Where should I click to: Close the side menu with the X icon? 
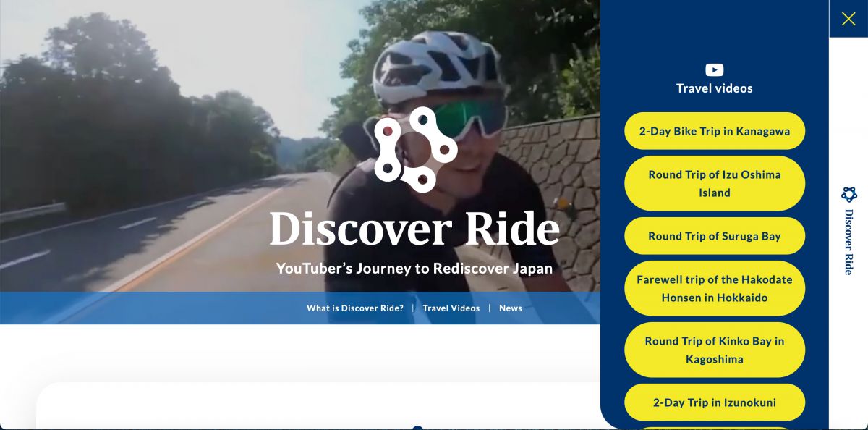[x=848, y=19]
